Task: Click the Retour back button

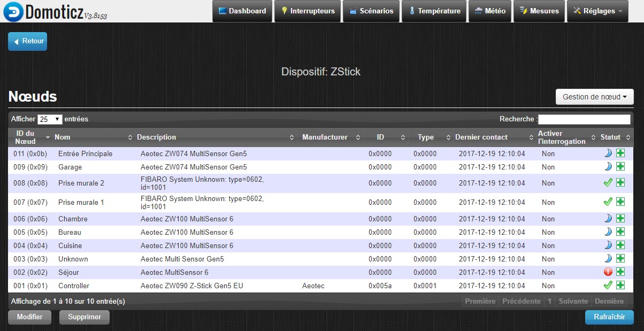Action: [x=27, y=41]
